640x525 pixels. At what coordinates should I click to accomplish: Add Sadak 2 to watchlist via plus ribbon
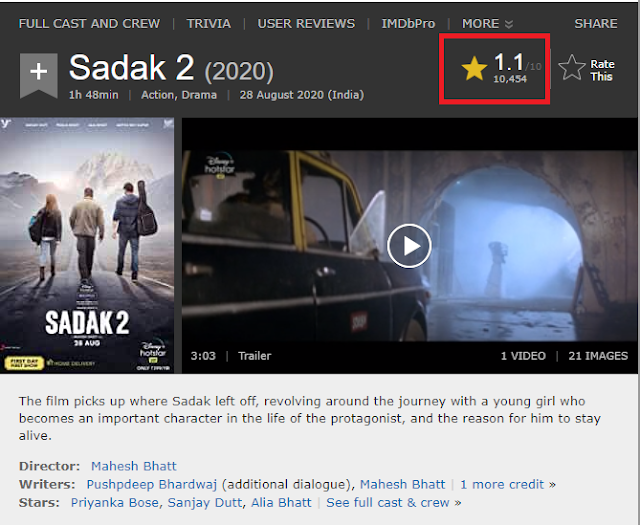tap(38, 75)
